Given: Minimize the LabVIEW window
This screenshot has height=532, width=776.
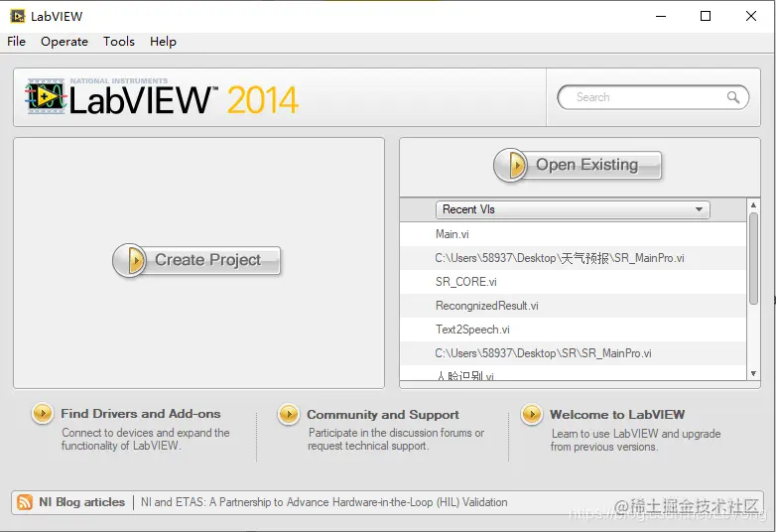Looking at the screenshot, I should coord(661,16).
